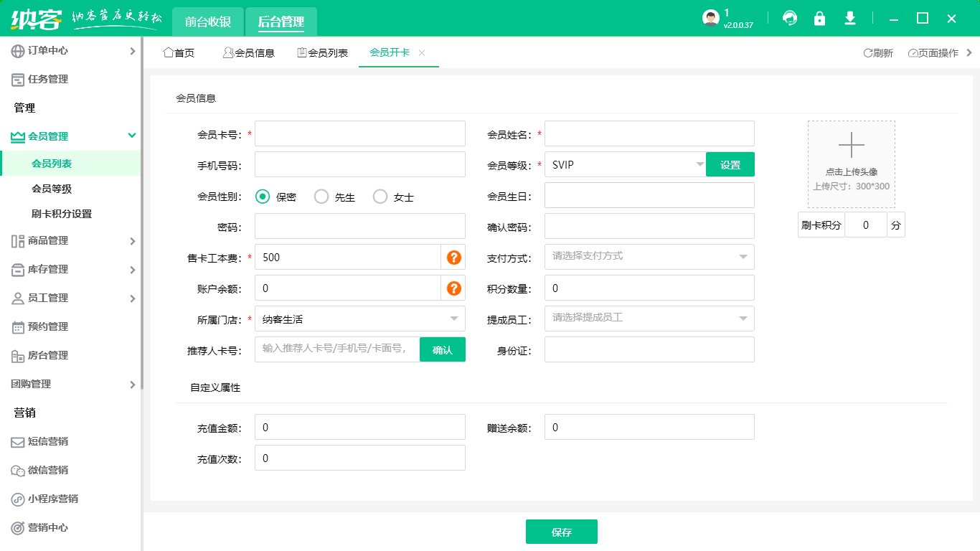This screenshot has width=980, height=551.
Task: Click the customer service headset icon
Action: [x=790, y=19]
